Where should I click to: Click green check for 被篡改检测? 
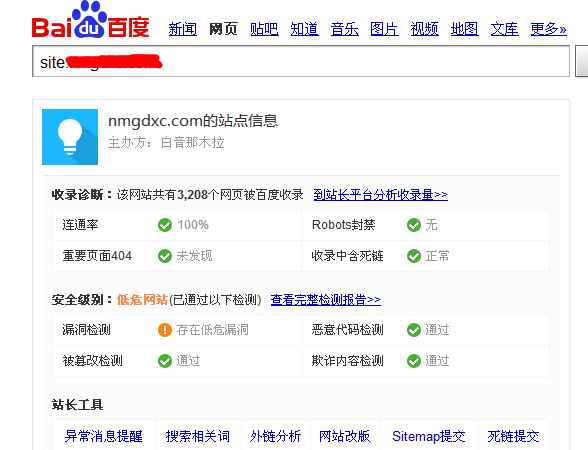pyautogui.click(x=165, y=361)
